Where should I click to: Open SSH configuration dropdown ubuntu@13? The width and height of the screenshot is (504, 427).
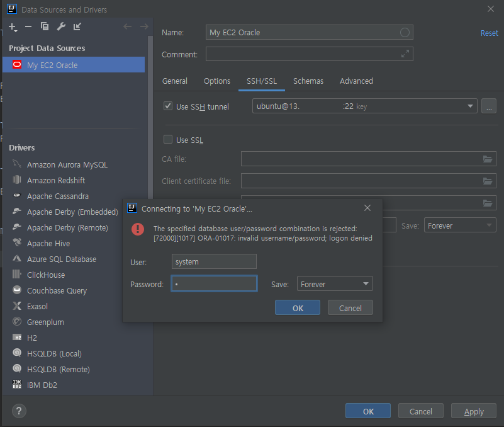[x=364, y=106]
